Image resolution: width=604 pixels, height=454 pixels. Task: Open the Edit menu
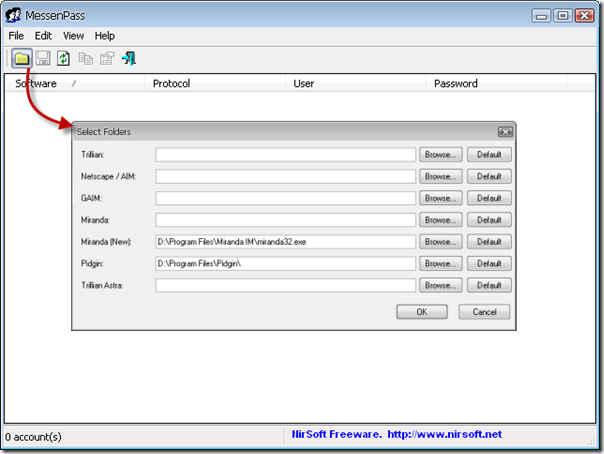43,36
